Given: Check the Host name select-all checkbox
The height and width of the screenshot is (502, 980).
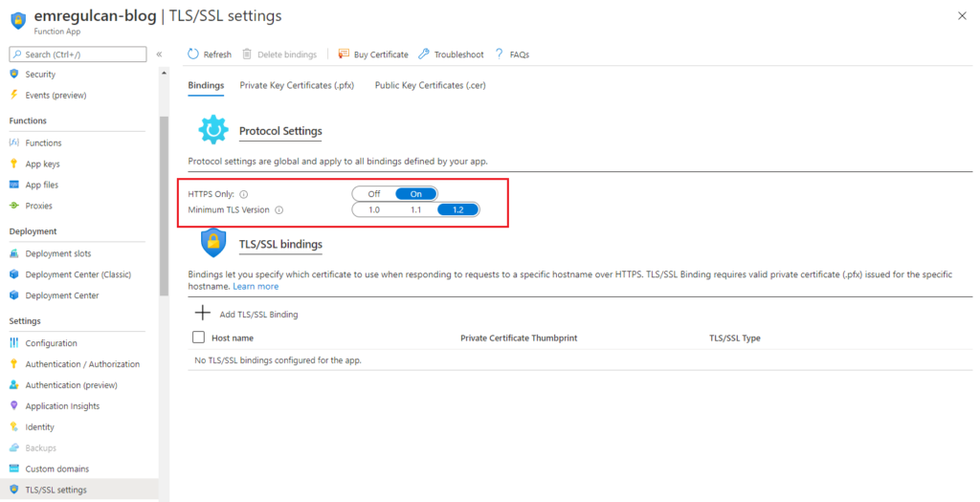Looking at the screenshot, I should click(199, 338).
